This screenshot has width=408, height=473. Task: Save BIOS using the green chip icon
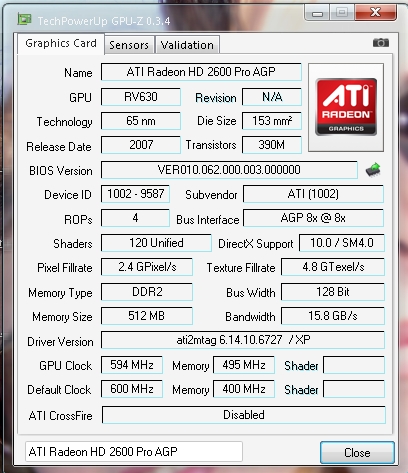(x=373, y=170)
